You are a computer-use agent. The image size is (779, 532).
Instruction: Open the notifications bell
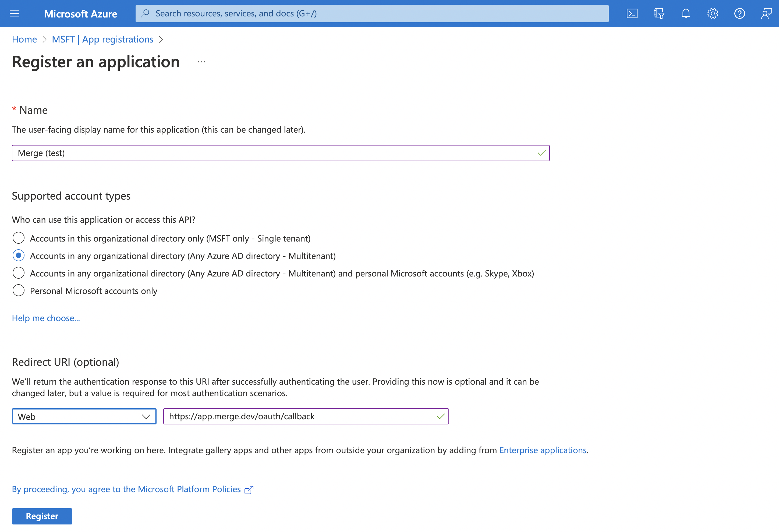(686, 13)
